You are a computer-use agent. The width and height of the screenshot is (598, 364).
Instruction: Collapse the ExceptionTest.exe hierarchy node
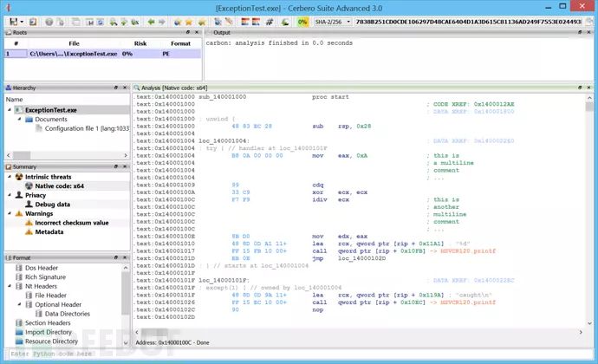[x=9, y=110]
